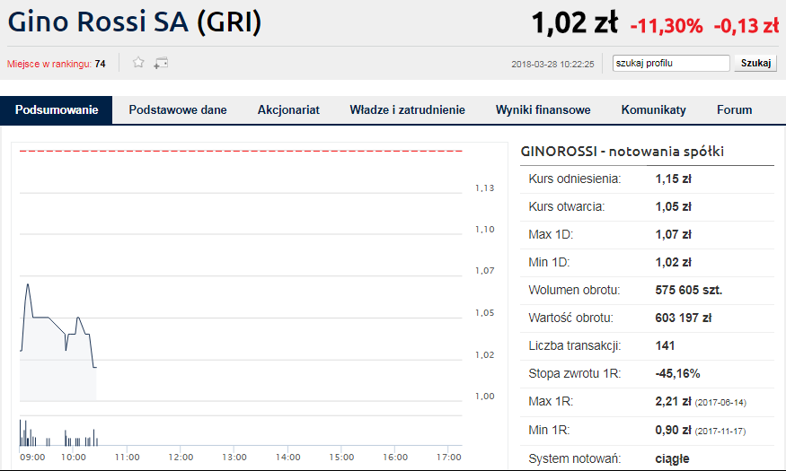Screen dimensions: 786x471
Task: Open the Akcjonariat tab
Action: click(288, 110)
